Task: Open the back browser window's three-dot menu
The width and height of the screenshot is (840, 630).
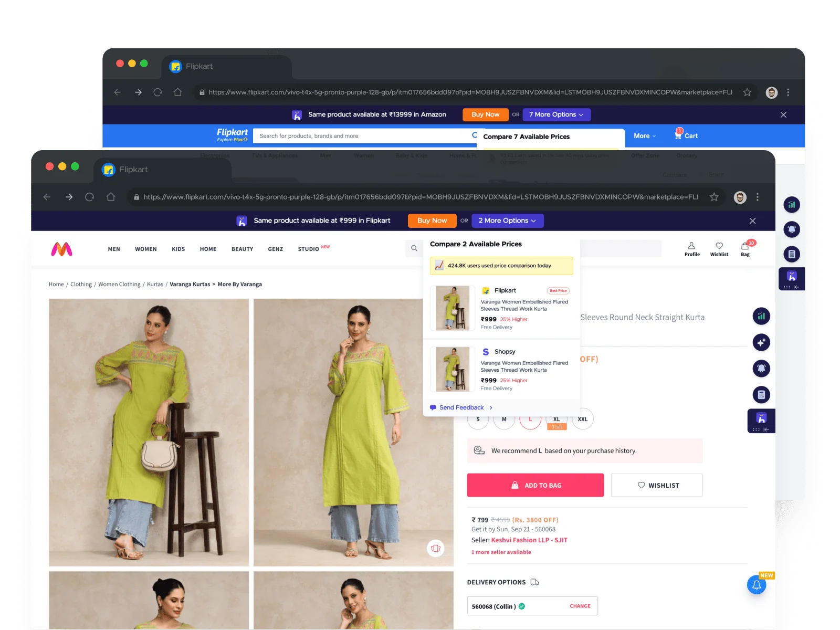Action: (x=788, y=92)
